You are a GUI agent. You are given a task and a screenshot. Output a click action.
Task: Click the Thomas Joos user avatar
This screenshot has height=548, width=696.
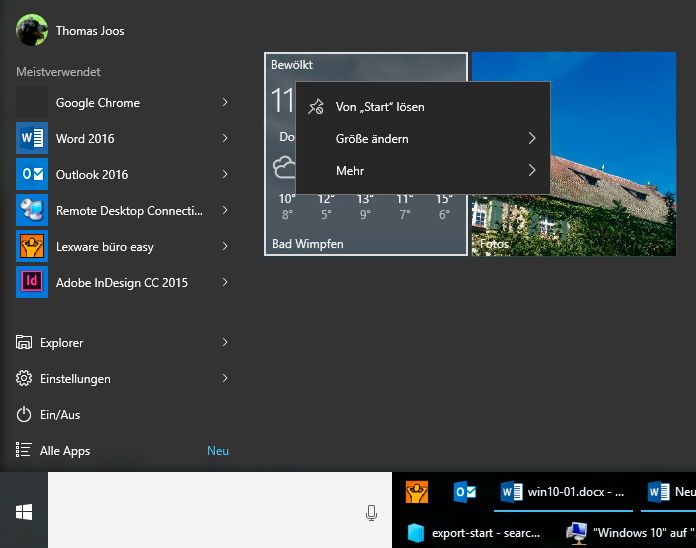pyautogui.click(x=32, y=30)
